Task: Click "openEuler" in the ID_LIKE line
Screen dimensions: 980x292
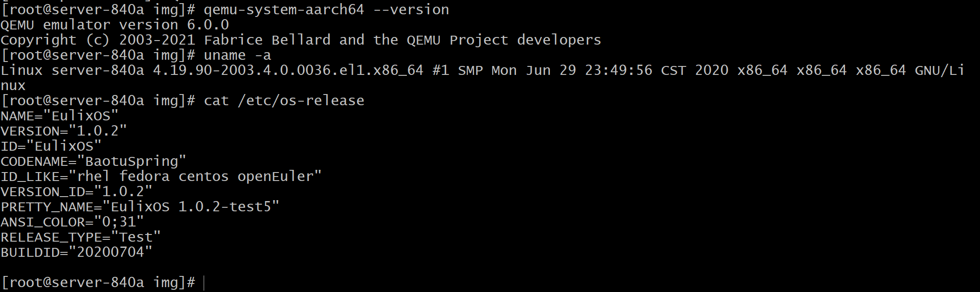Action: click(x=275, y=177)
